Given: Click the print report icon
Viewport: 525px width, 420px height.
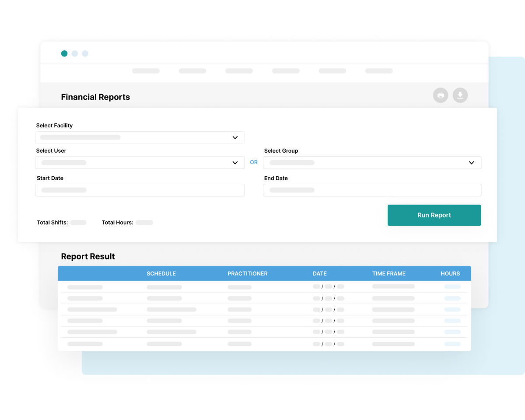Looking at the screenshot, I should point(441,95).
